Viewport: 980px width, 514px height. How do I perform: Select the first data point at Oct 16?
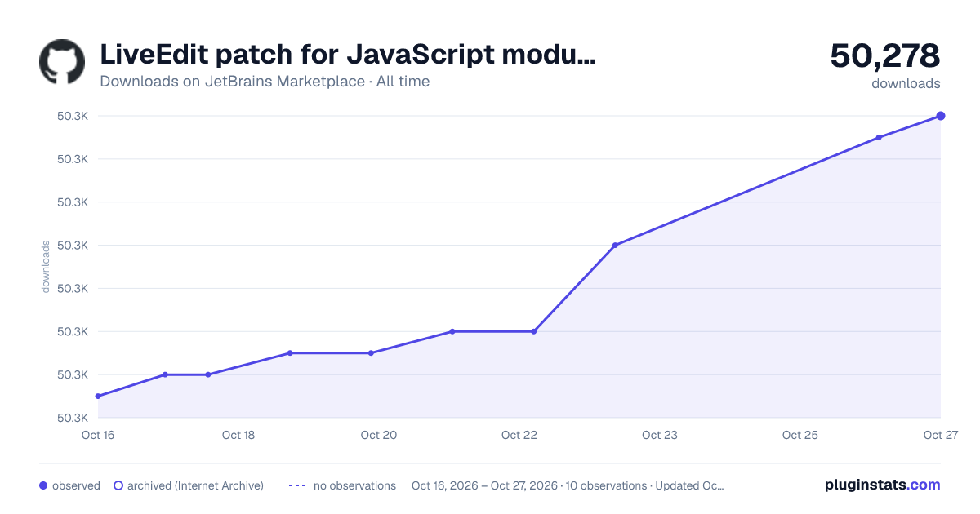98,397
